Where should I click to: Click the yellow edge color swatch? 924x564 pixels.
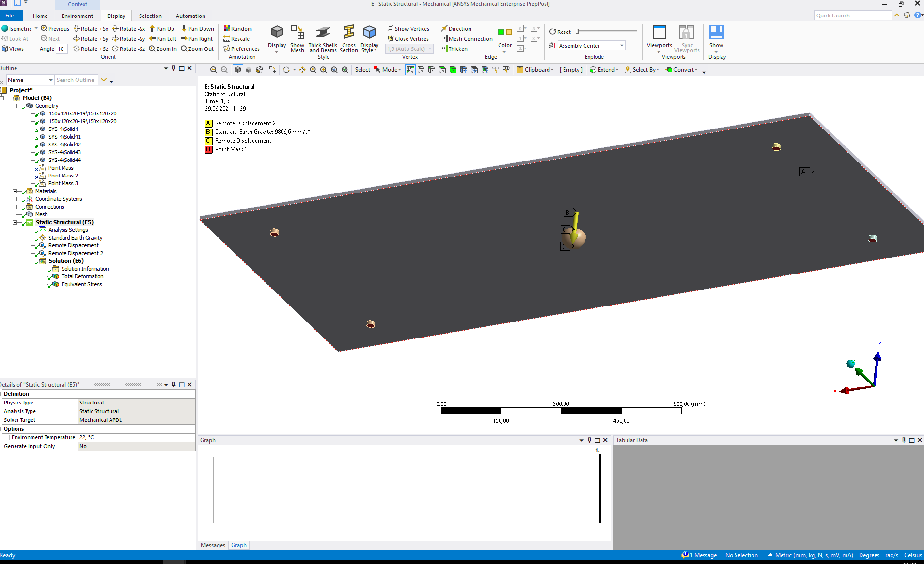tap(509, 32)
